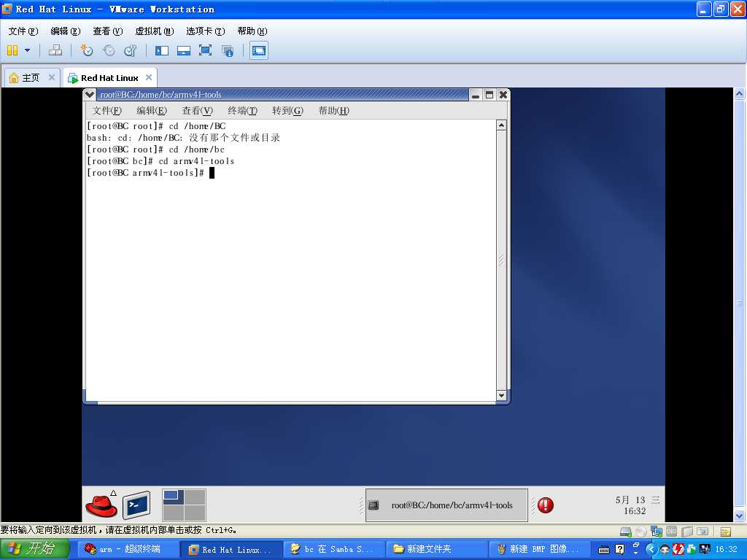Open the Red Hat main menu icon
Image resolution: width=747 pixels, height=560 pixels.
pyautogui.click(x=101, y=505)
